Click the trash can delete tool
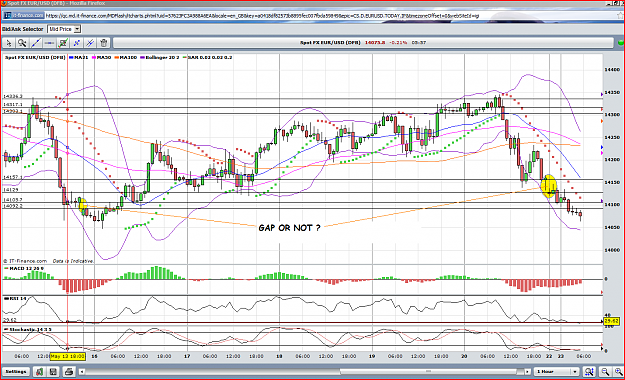 (104, 43)
